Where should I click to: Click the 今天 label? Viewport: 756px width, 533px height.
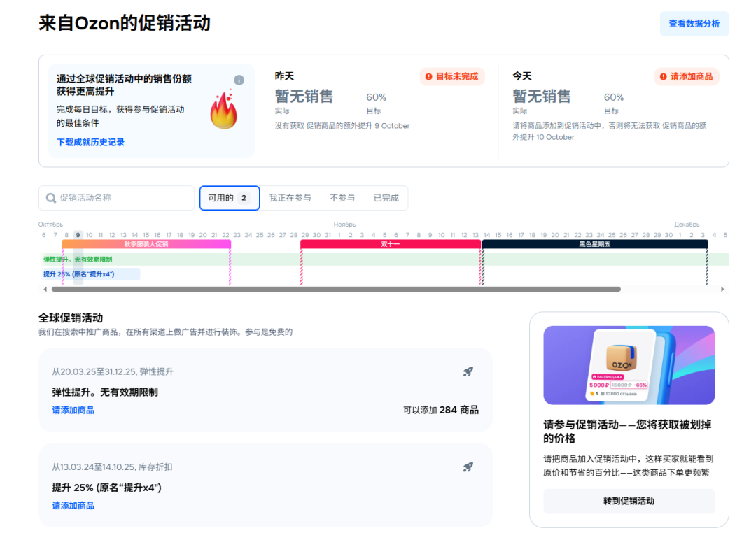point(522,76)
